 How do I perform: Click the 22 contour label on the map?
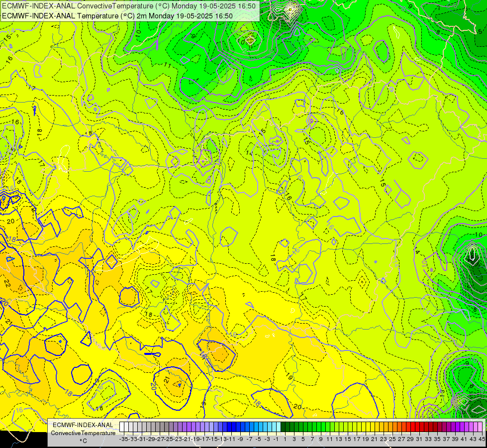click(x=7, y=283)
